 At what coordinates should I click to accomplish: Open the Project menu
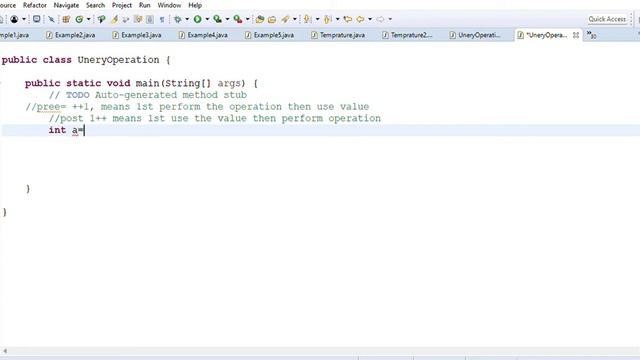click(x=122, y=5)
